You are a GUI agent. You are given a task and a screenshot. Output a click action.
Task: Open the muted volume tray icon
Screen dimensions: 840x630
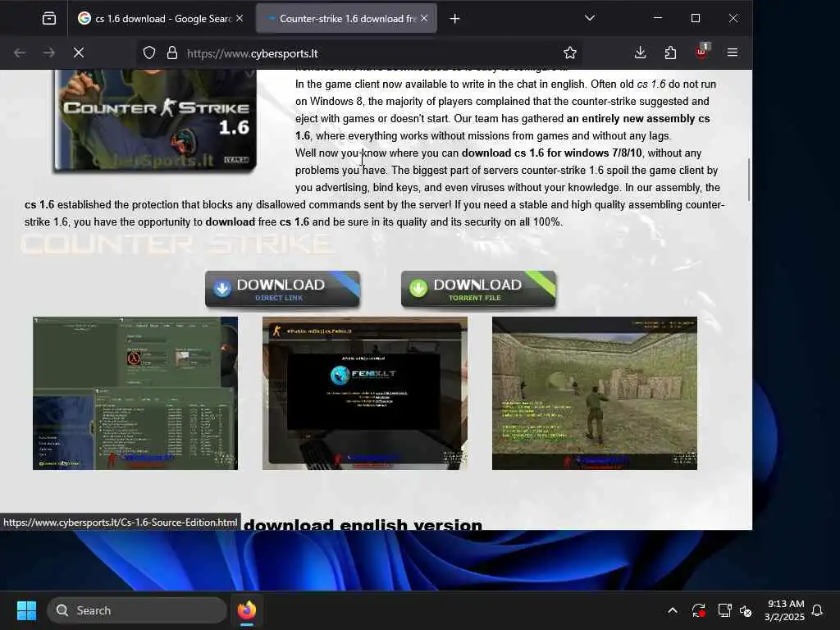tap(745, 610)
